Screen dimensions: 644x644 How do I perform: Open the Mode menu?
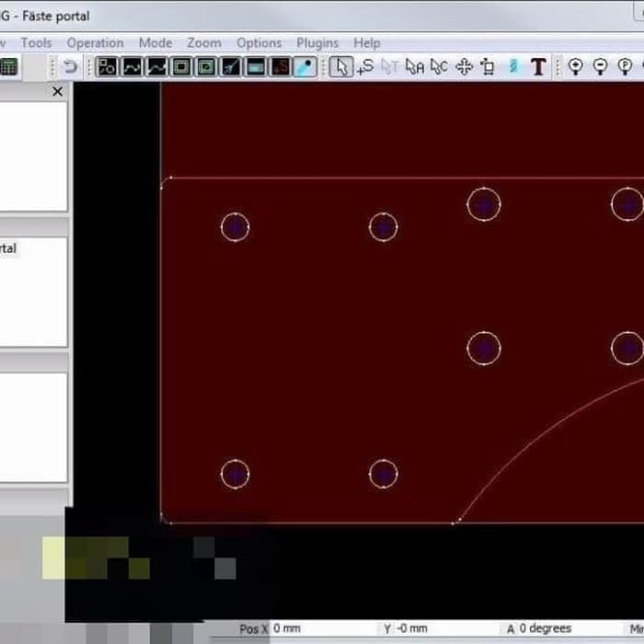click(155, 42)
